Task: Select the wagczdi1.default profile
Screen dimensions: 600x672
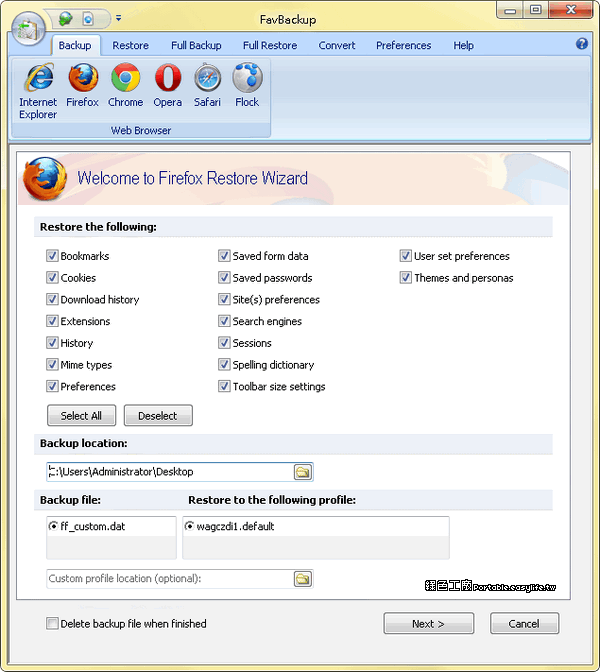Action: click(x=189, y=526)
